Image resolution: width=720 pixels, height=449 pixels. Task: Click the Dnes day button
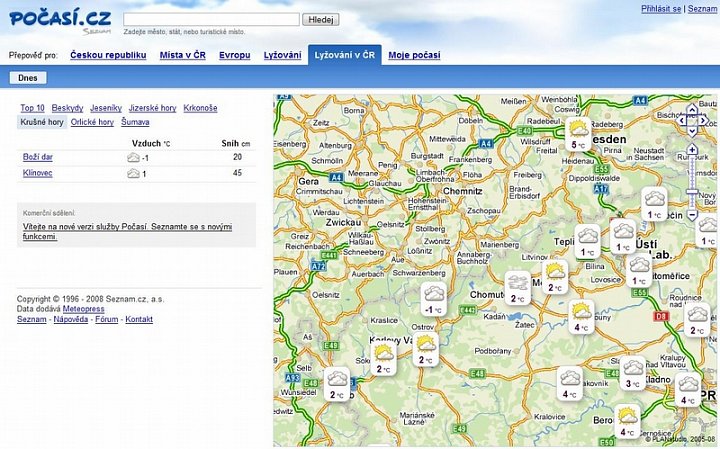pos(28,78)
